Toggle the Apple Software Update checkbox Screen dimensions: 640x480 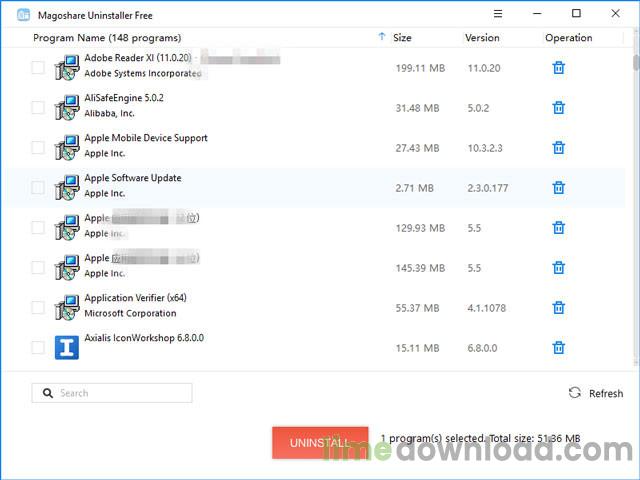[38, 188]
